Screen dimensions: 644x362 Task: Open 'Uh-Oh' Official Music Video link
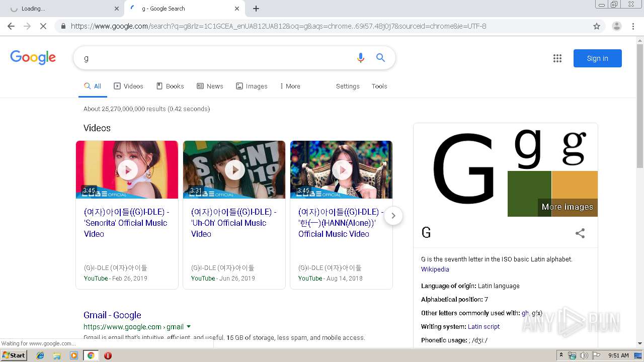pyautogui.click(x=233, y=223)
